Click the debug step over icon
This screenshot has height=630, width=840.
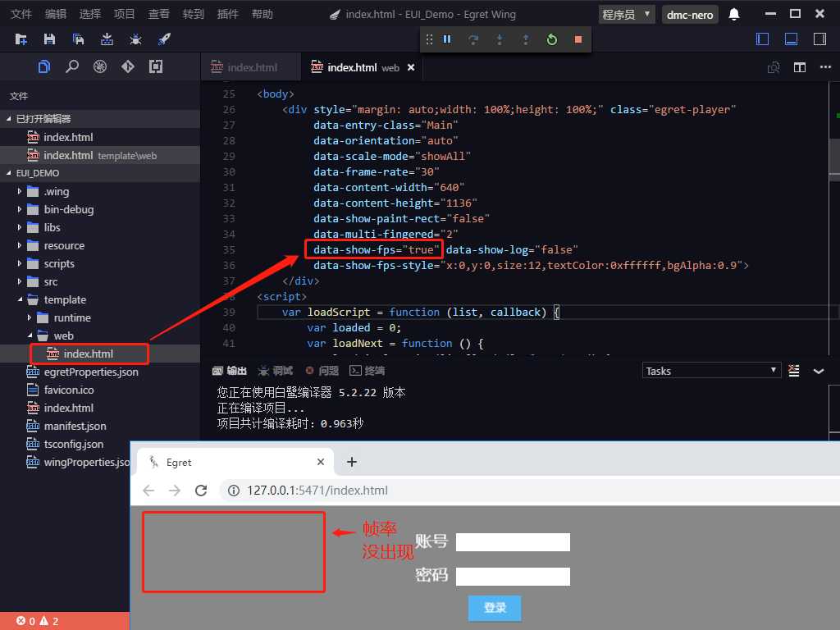pos(473,39)
